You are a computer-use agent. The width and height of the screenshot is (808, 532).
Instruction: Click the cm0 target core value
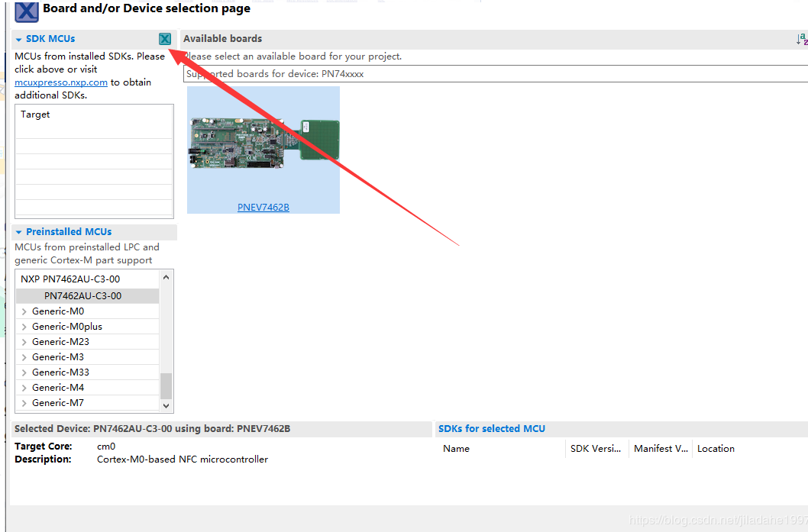click(106, 447)
